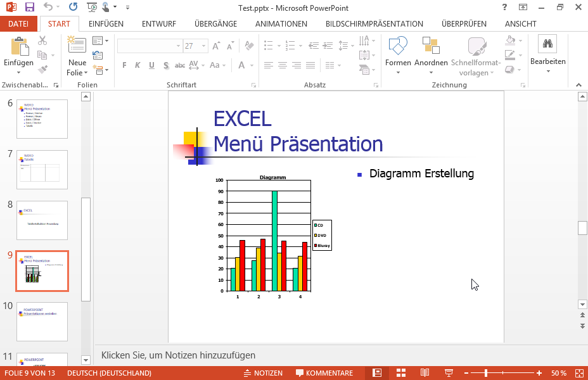Convert text to SmartArt icon
The image size is (588, 380).
pyautogui.click(x=364, y=70)
